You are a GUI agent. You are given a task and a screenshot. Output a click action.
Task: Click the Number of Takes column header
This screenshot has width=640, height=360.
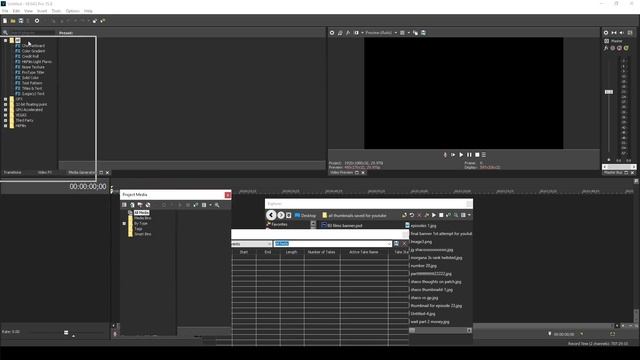pyautogui.click(x=322, y=252)
